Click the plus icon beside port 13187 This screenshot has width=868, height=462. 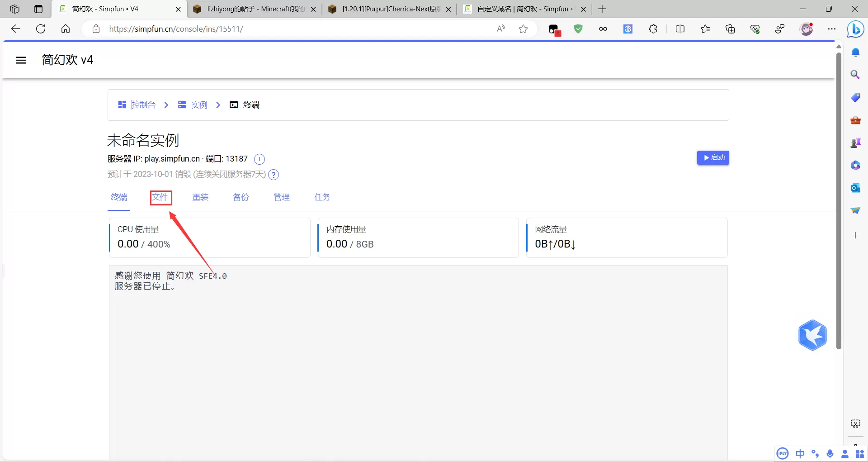(x=259, y=159)
